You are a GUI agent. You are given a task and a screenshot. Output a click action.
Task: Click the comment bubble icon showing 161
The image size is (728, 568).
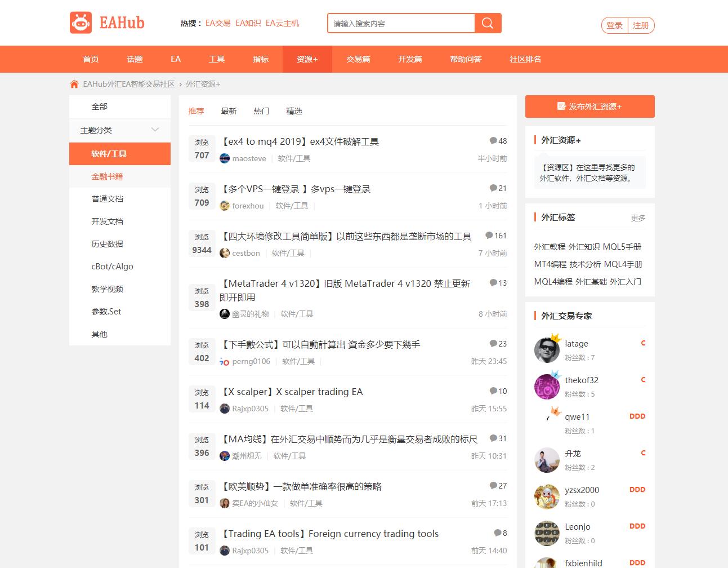tap(489, 236)
